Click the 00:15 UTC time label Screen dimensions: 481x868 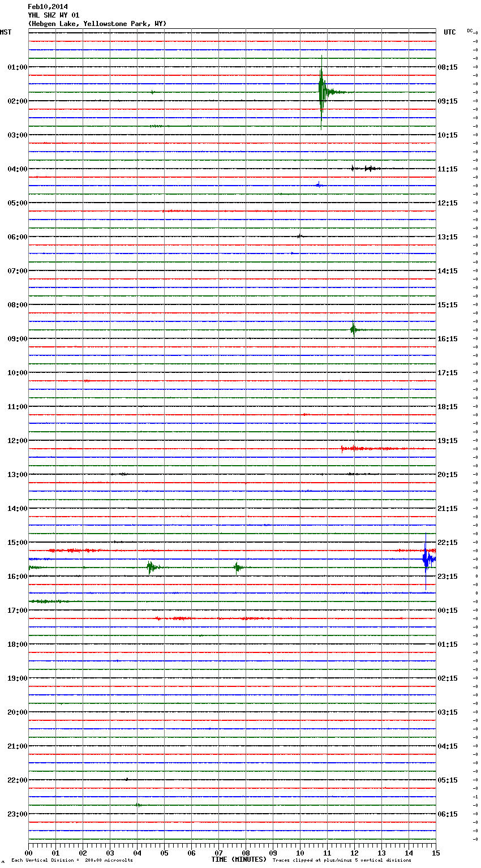pos(448,611)
